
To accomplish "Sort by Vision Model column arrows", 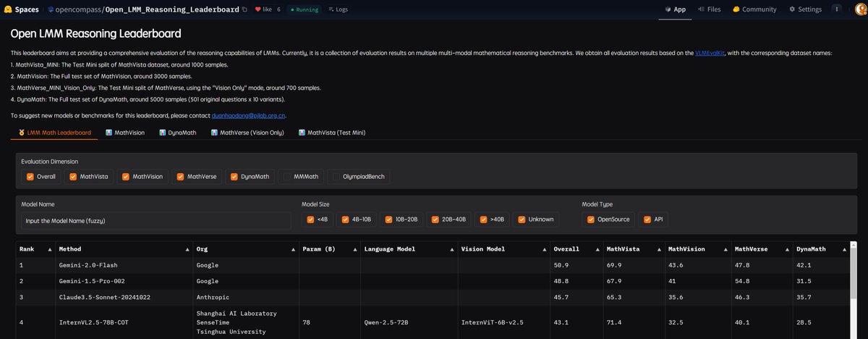I will coord(543,249).
